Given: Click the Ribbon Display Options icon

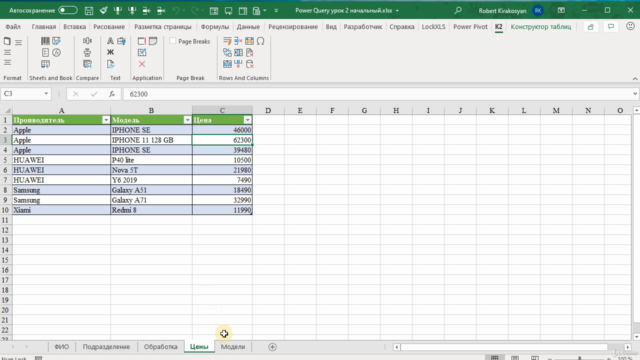Looking at the screenshot, I should (x=561, y=10).
